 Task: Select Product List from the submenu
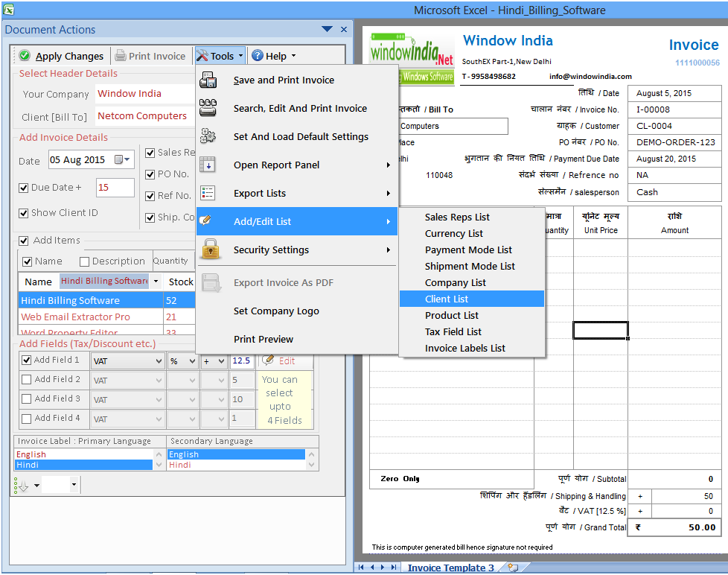click(x=472, y=315)
